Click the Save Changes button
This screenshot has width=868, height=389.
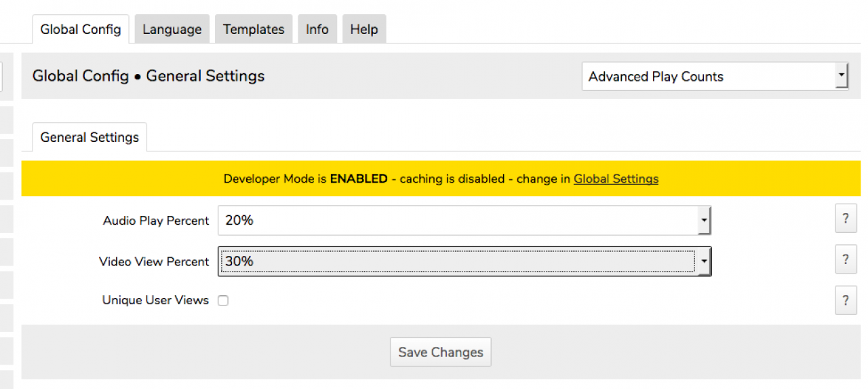tap(440, 352)
